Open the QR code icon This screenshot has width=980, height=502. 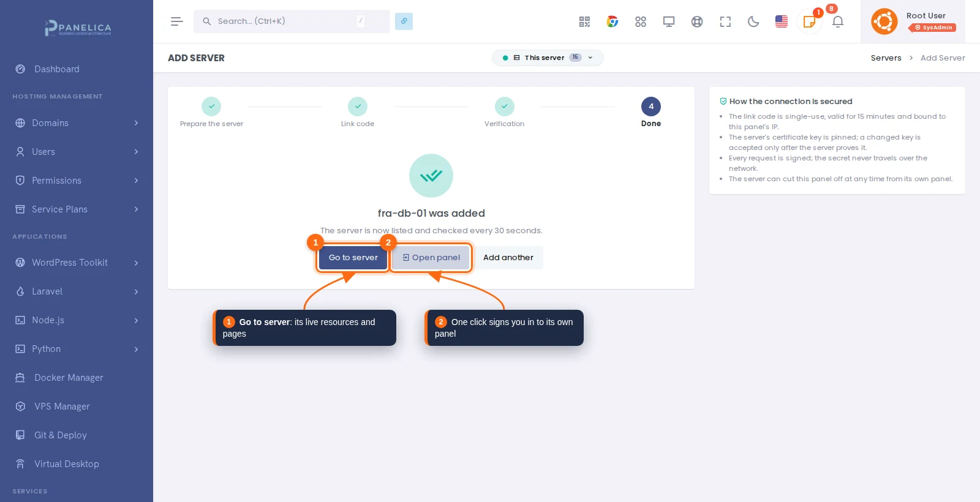(584, 21)
